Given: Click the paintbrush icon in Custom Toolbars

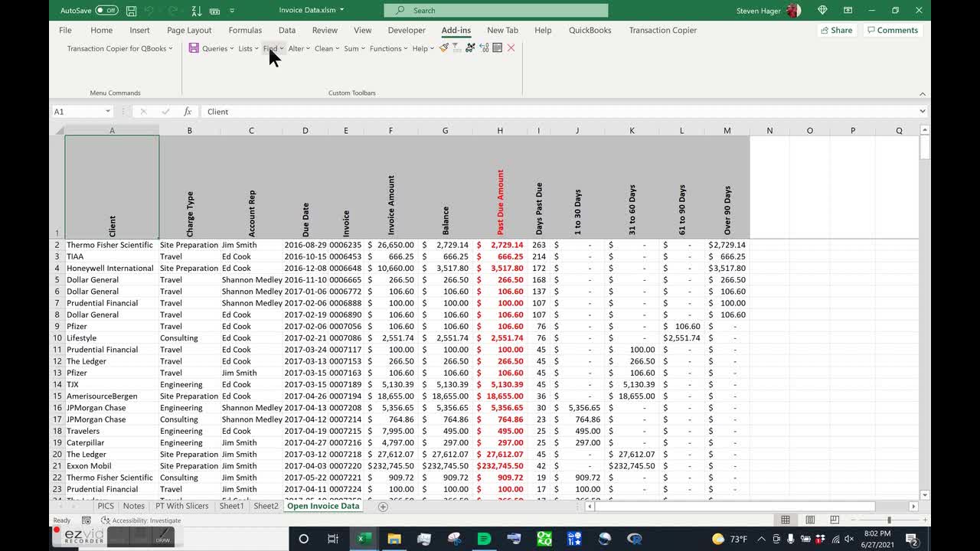Looking at the screenshot, I should [444, 48].
